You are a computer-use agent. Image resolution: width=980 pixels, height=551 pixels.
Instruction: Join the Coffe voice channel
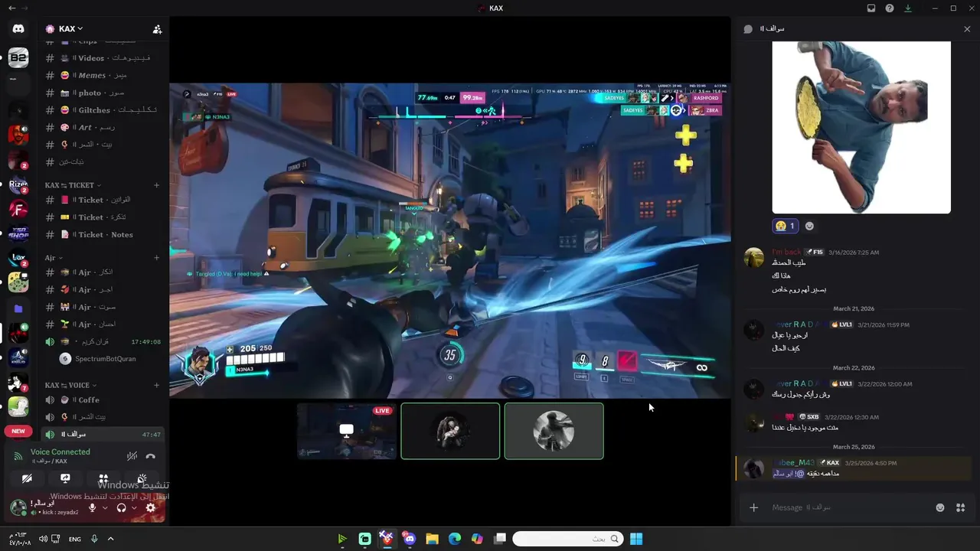coord(103,400)
